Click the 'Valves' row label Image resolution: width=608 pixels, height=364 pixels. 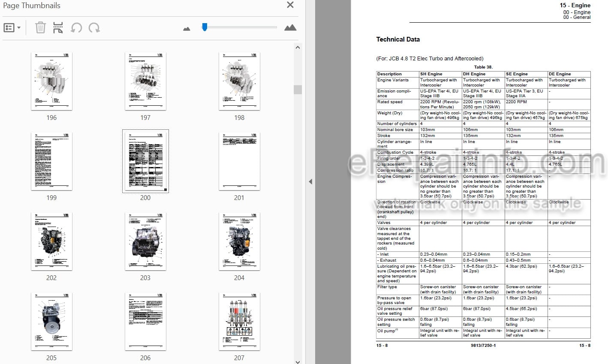coord(384,223)
